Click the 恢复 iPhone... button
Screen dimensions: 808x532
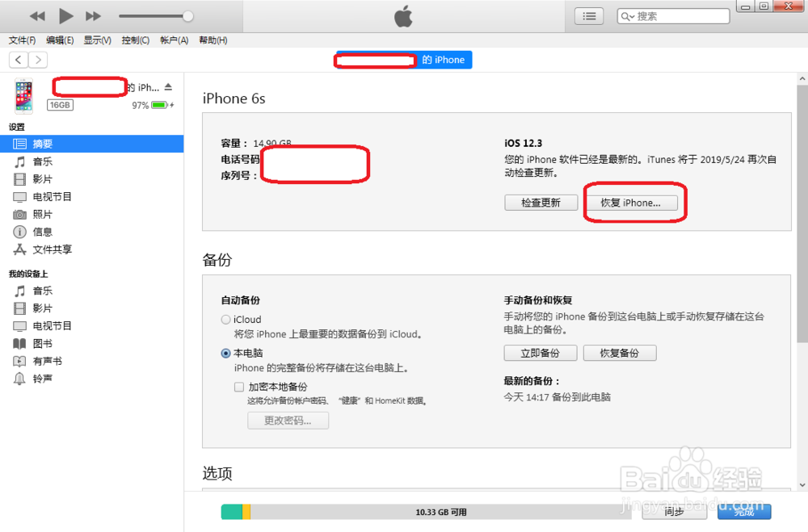630,203
